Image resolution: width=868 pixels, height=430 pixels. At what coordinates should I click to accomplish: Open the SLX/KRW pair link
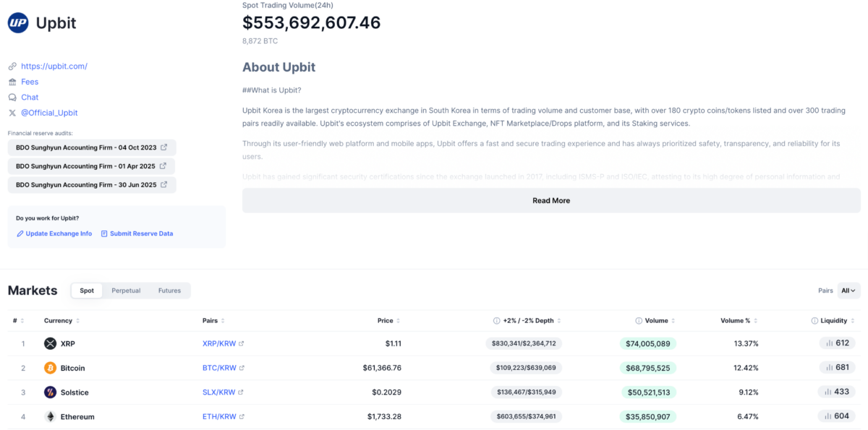tap(219, 392)
